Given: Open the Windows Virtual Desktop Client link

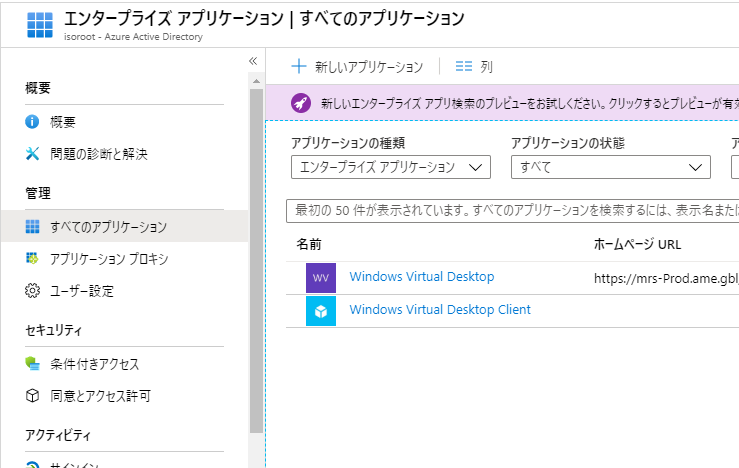Looking at the screenshot, I should [x=440, y=310].
